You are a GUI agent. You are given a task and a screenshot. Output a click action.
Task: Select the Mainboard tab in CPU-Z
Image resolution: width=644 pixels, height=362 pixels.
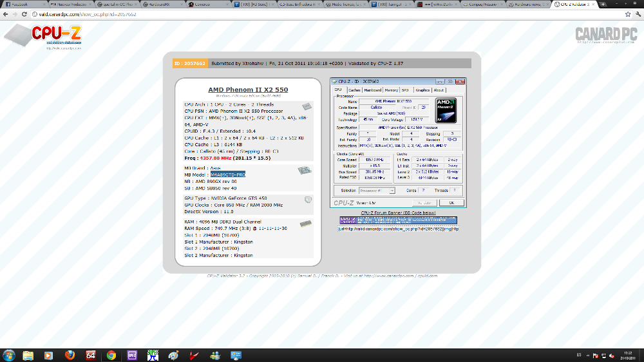[372, 90]
